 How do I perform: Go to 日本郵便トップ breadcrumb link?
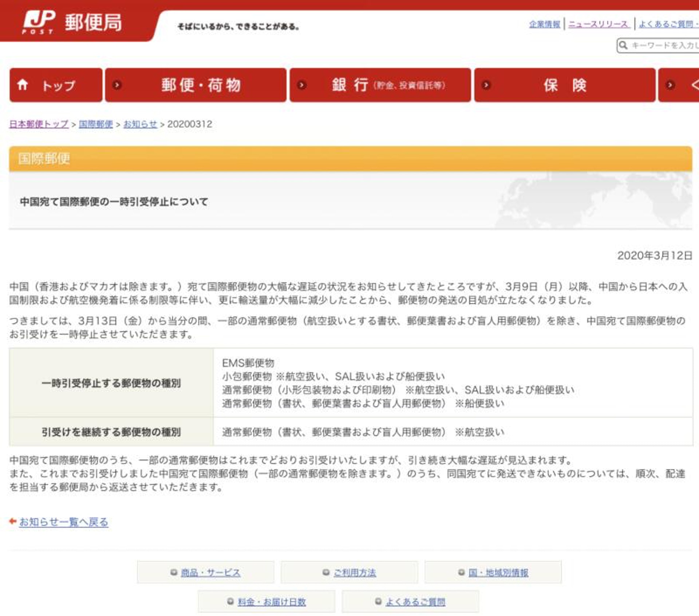click(39, 124)
